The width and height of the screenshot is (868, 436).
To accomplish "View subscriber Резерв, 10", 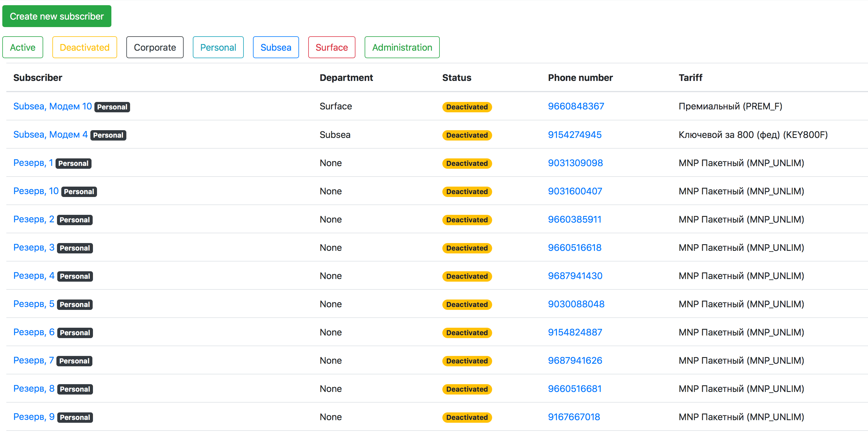I will click(36, 191).
